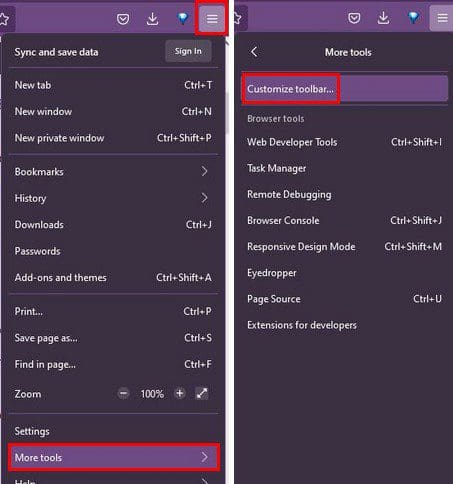Open Settings menu item
Viewport: 453px width, 484px height.
click(x=113, y=431)
